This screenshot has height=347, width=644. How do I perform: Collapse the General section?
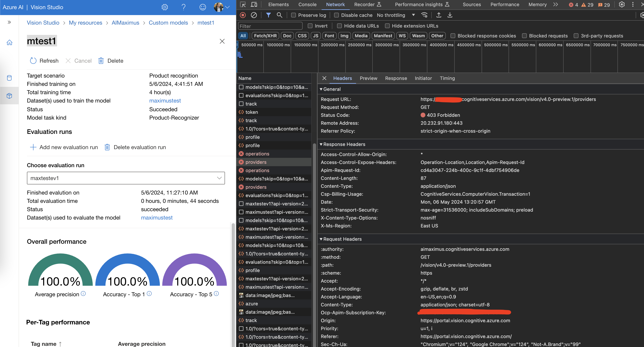(x=321, y=89)
